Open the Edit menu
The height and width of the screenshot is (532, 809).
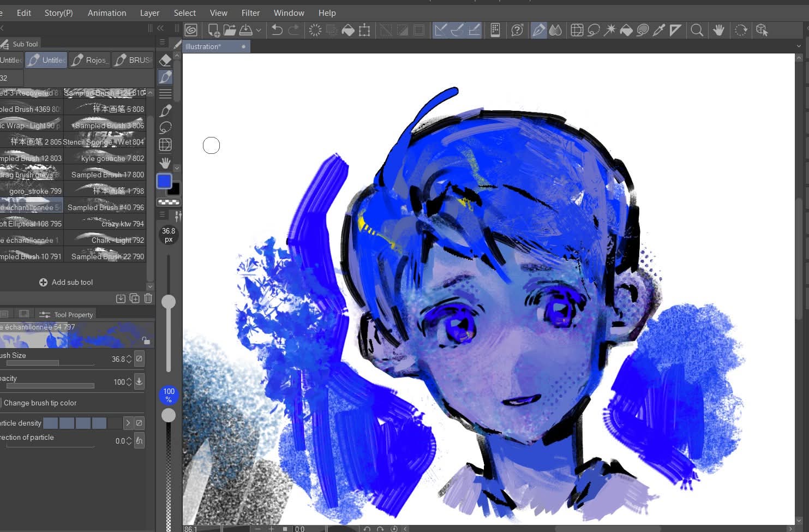pos(24,13)
